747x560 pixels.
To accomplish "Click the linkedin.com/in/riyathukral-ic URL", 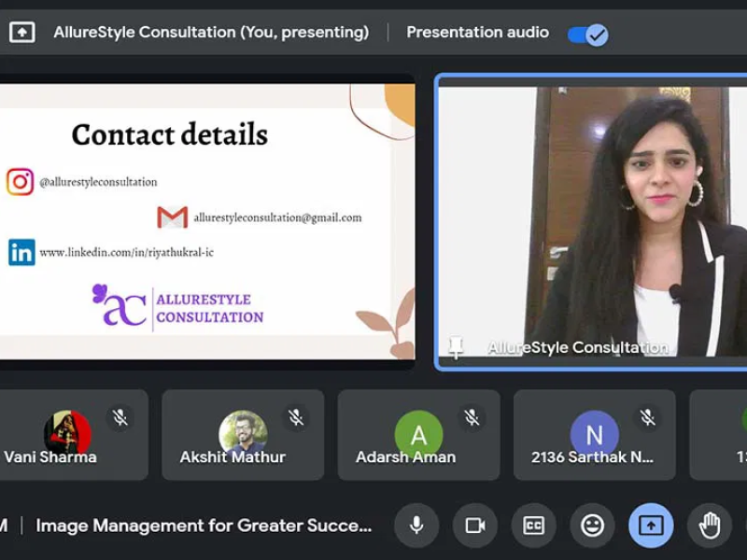I will click(127, 252).
